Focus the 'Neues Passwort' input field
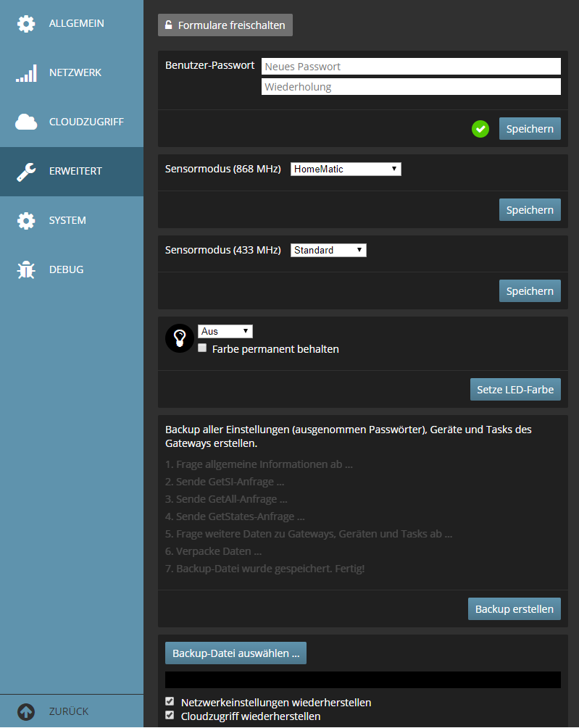This screenshot has height=728, width=579. (x=411, y=67)
